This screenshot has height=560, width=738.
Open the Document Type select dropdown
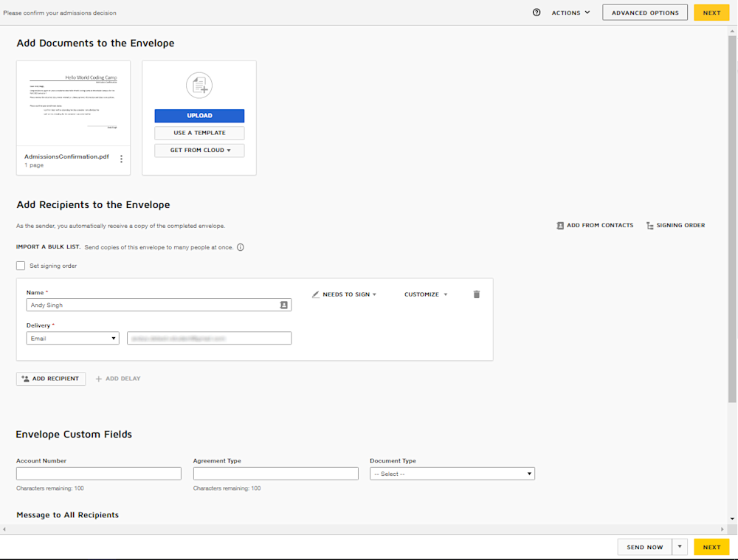tap(452, 473)
